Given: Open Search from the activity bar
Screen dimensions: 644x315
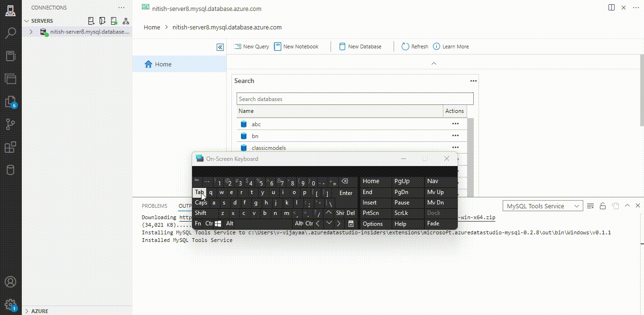Looking at the screenshot, I should point(10,33).
